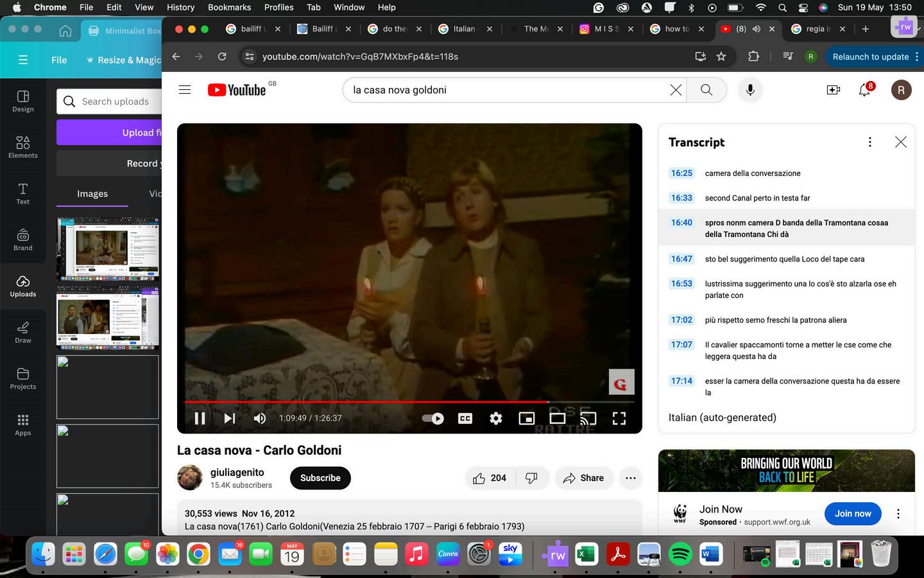Image resolution: width=924 pixels, height=578 pixels.
Task: Focus the Chrome address bar URL
Action: coord(360,57)
